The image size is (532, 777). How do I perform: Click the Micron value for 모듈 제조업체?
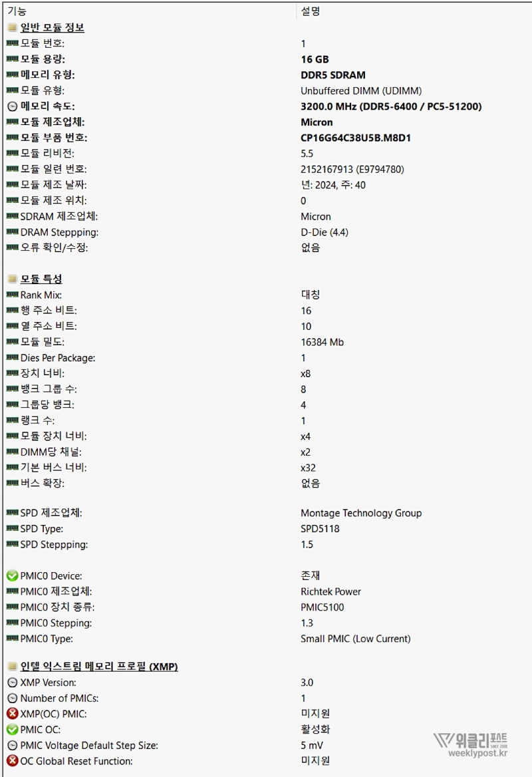click(x=317, y=122)
